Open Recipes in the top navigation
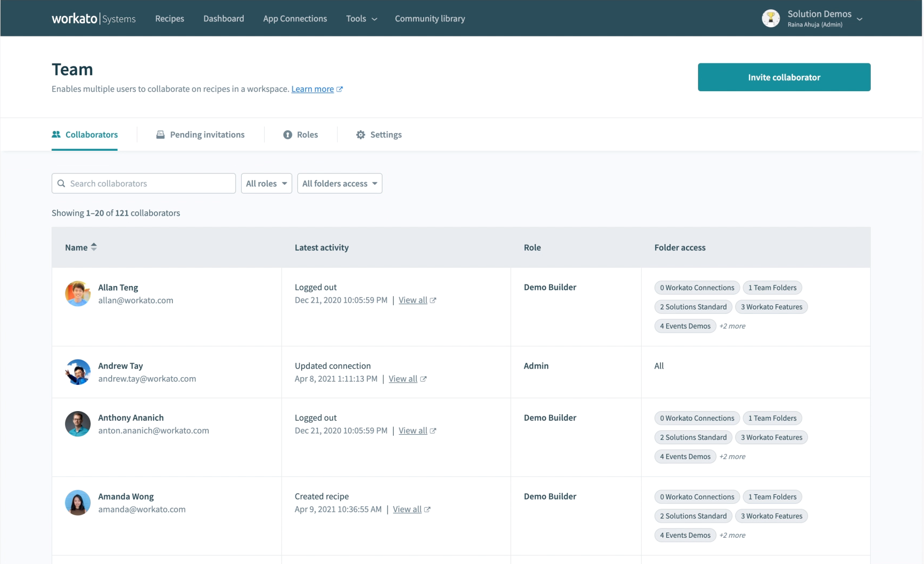 pyautogui.click(x=170, y=18)
